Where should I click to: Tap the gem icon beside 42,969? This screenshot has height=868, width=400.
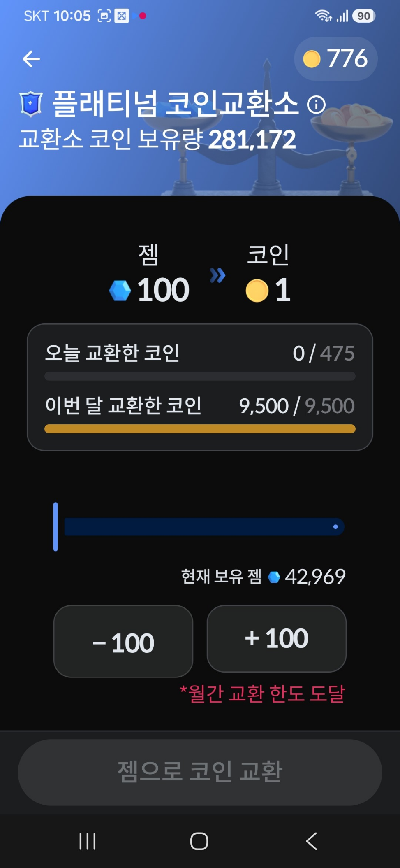click(x=274, y=577)
